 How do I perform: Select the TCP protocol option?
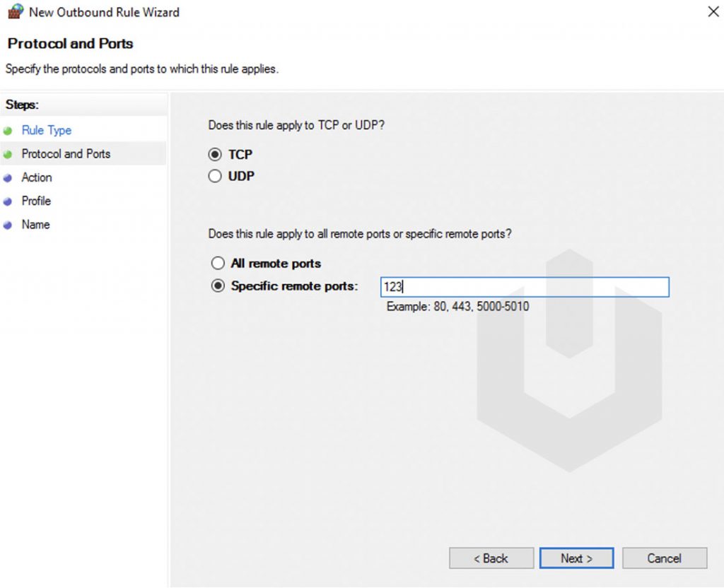pyautogui.click(x=215, y=154)
